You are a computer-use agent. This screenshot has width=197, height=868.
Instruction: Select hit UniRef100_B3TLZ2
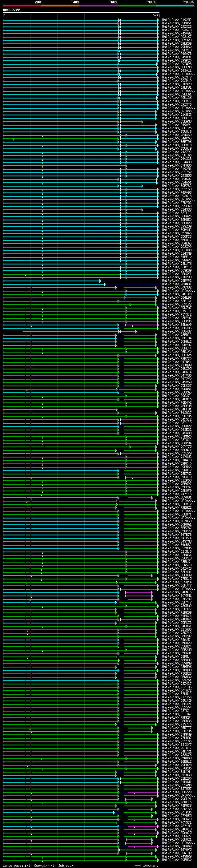[x=177, y=213]
